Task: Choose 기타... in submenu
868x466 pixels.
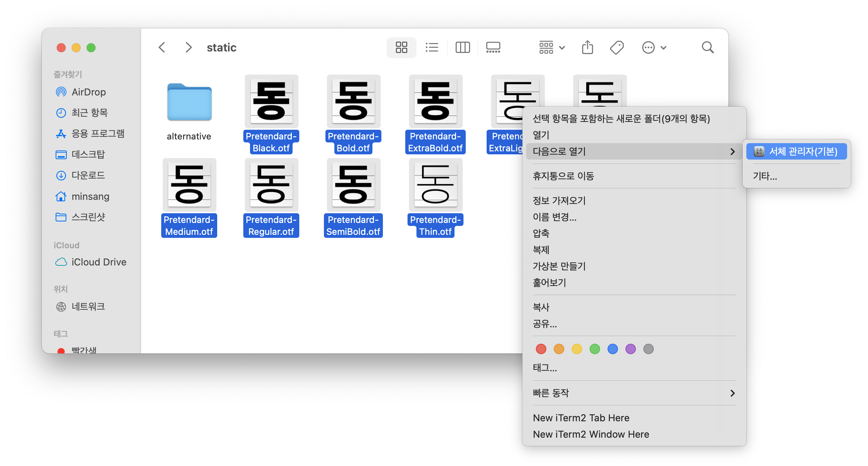Action: 796,176
